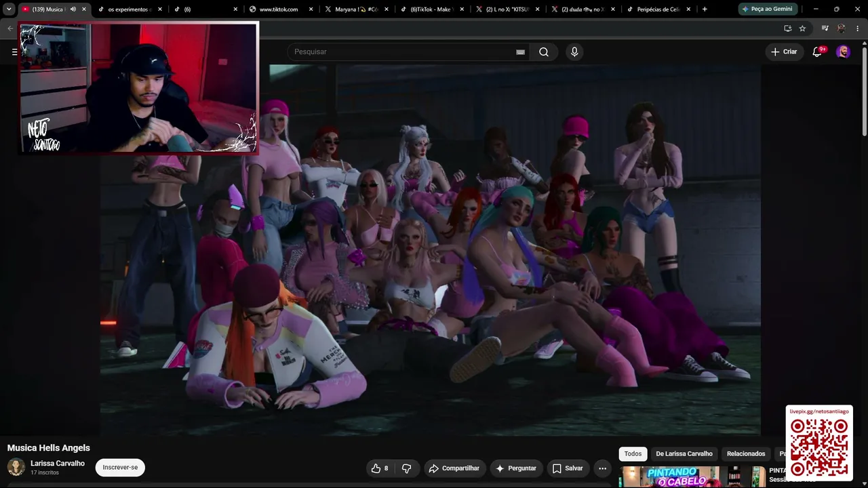Like the video with thumbs-up

(x=380, y=468)
